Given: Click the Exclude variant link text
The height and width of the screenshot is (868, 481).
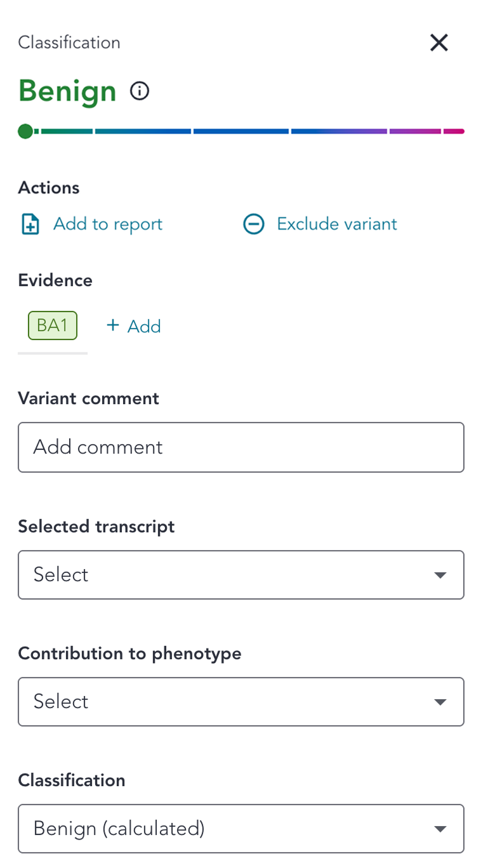Looking at the screenshot, I should click(x=337, y=224).
